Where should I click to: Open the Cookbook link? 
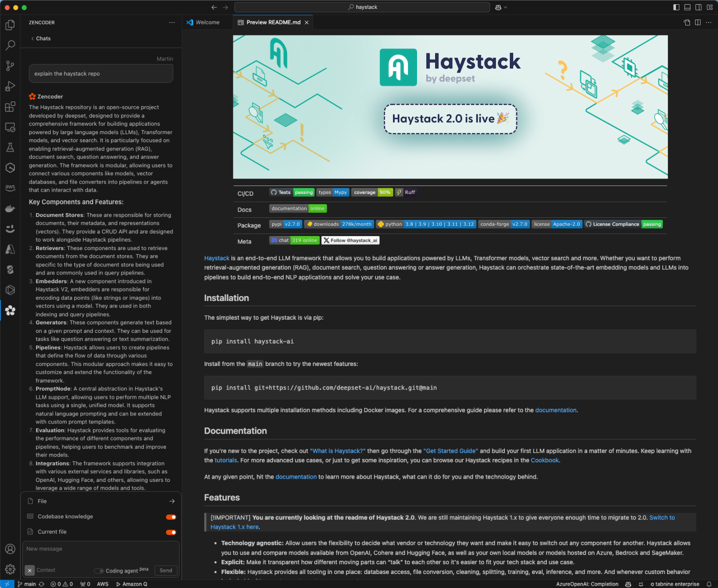544,460
